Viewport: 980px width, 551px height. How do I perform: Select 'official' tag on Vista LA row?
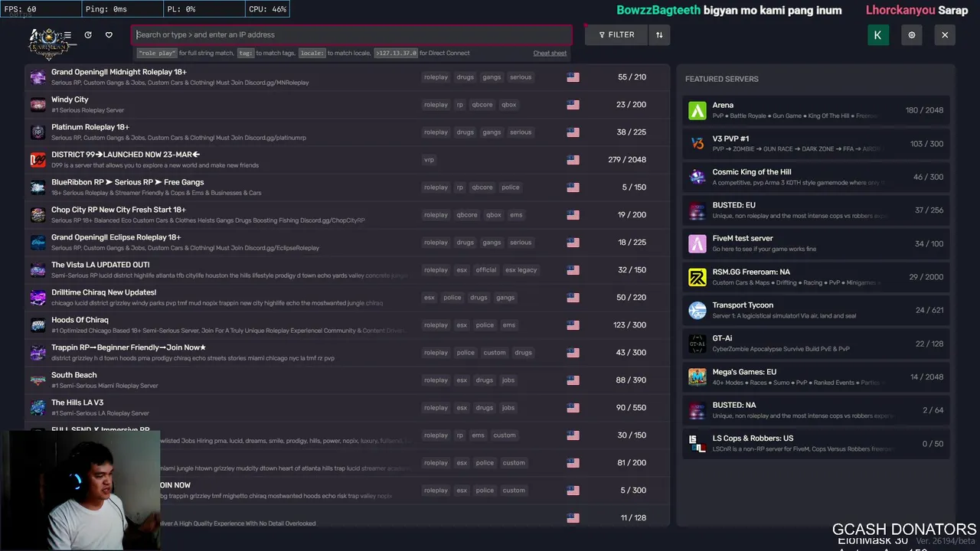(x=486, y=270)
